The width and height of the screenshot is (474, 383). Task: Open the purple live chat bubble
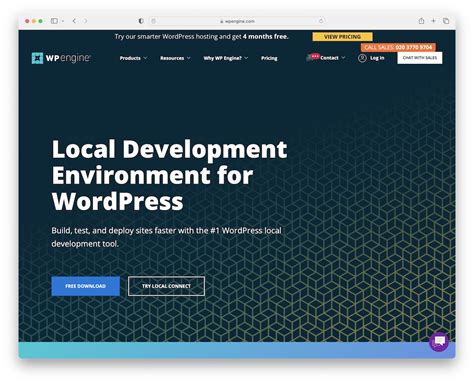click(x=439, y=341)
